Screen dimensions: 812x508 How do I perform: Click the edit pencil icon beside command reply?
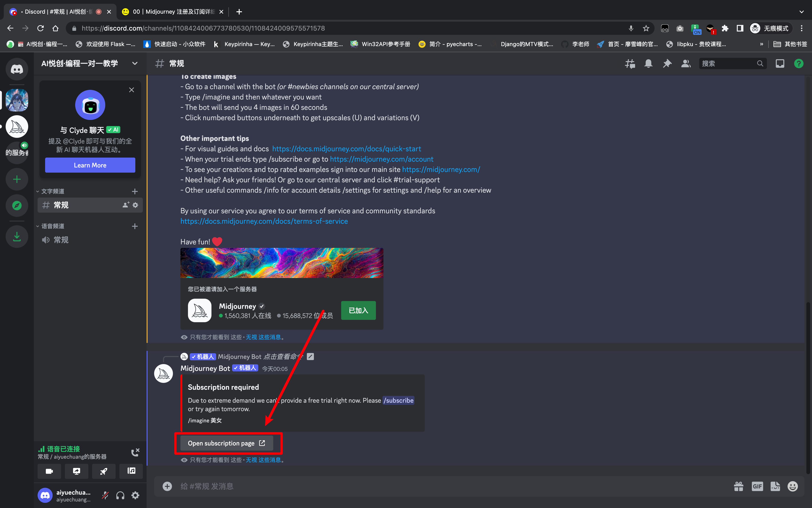coord(310,357)
